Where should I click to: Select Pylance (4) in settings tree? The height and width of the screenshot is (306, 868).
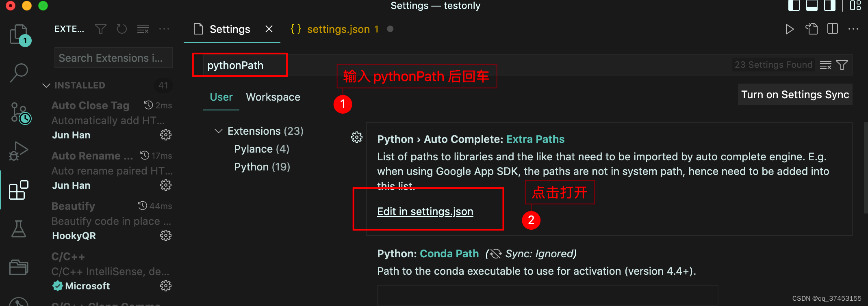click(x=262, y=149)
